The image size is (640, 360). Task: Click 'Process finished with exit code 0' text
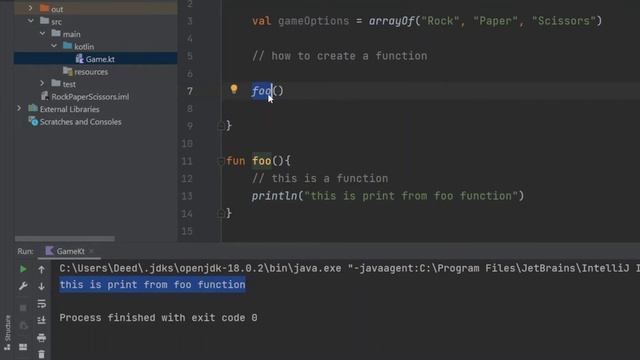pos(158,318)
